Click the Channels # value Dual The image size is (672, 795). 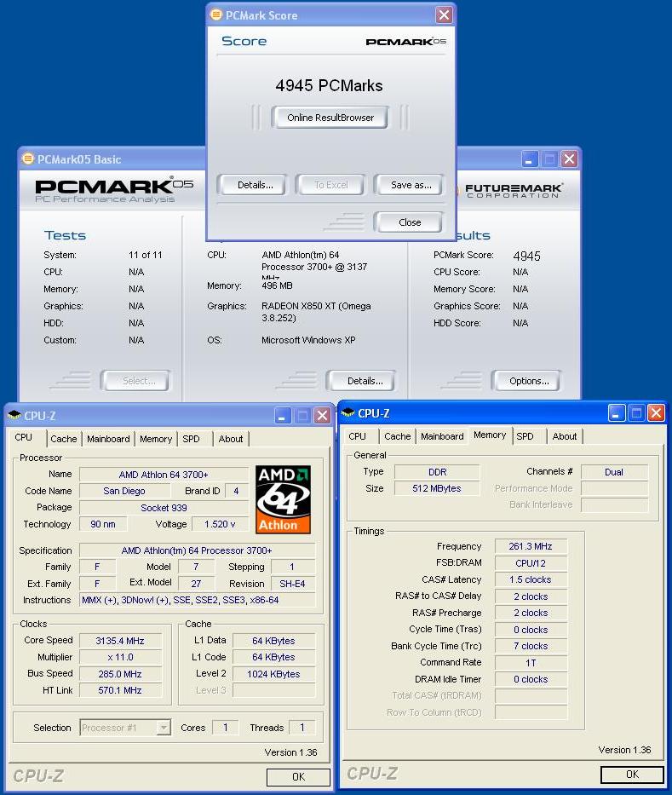(614, 472)
